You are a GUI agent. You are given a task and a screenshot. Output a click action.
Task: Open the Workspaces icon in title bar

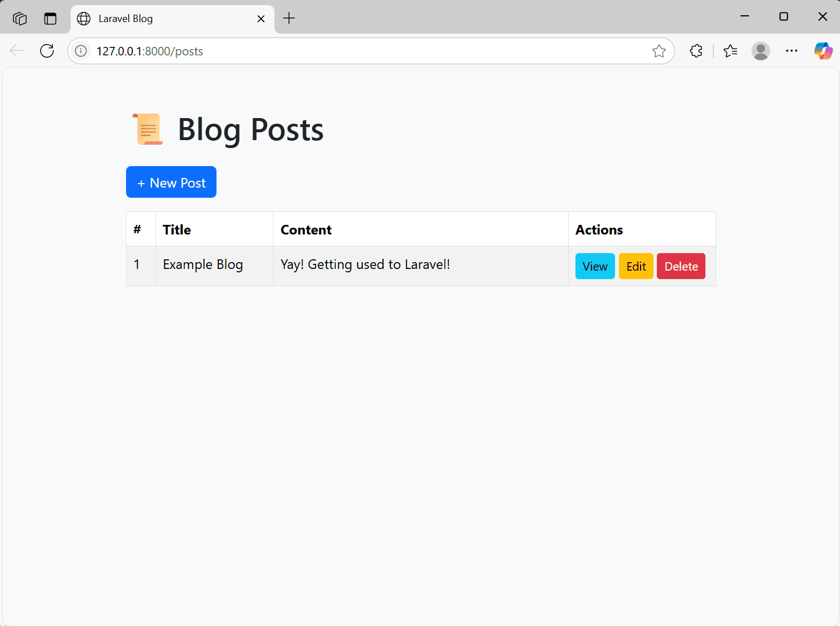20,19
